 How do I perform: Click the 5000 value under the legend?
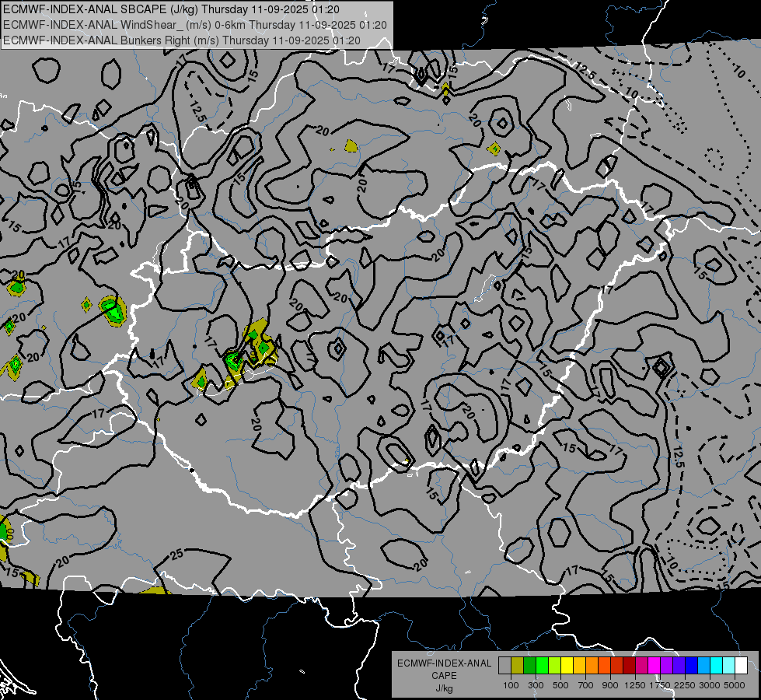[735, 685]
